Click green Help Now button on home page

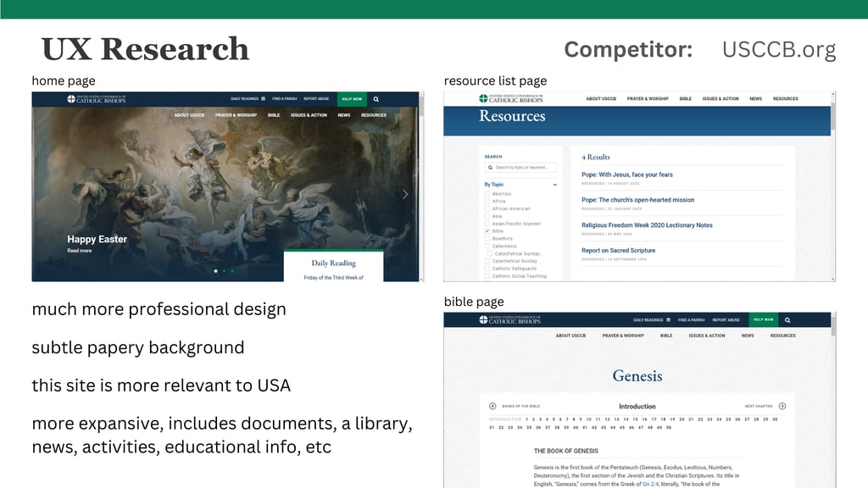point(352,99)
